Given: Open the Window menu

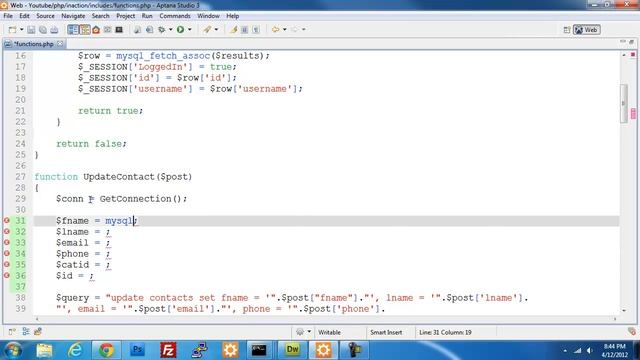Looking at the screenshot, I should pyautogui.click(x=208, y=16).
